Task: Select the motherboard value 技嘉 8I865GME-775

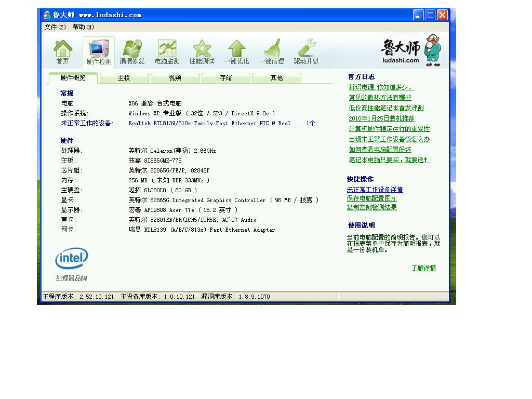Action: 155,161
